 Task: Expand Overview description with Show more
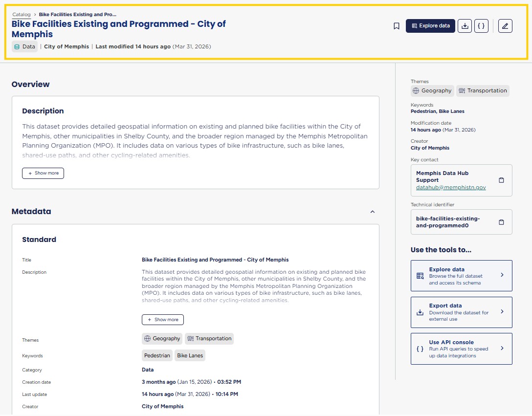pos(43,173)
